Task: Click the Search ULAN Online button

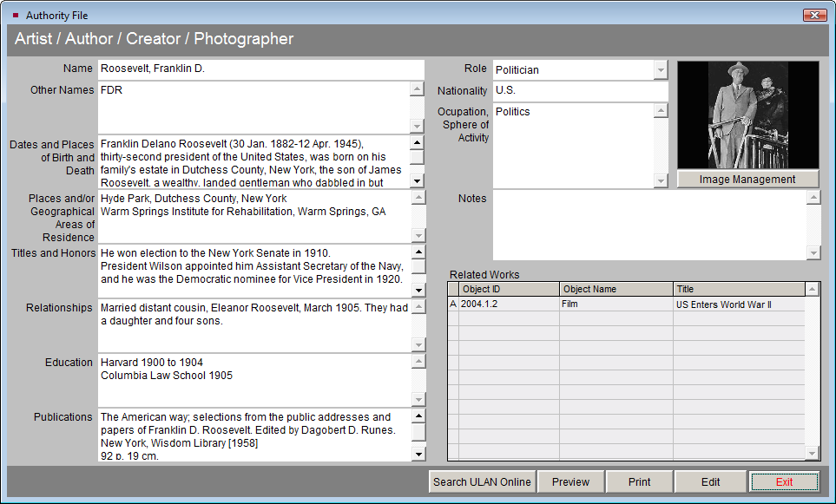Action: [x=481, y=481]
